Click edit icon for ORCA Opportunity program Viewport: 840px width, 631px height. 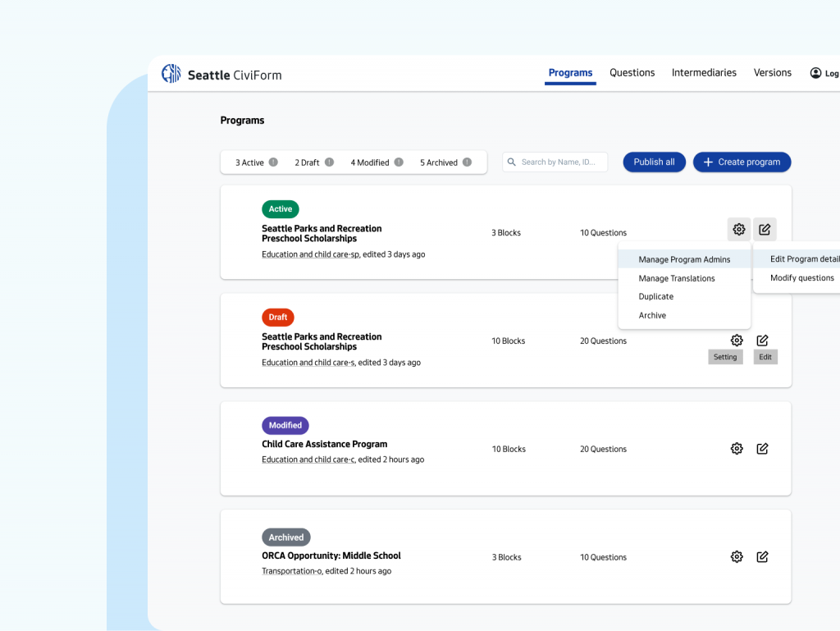click(762, 557)
